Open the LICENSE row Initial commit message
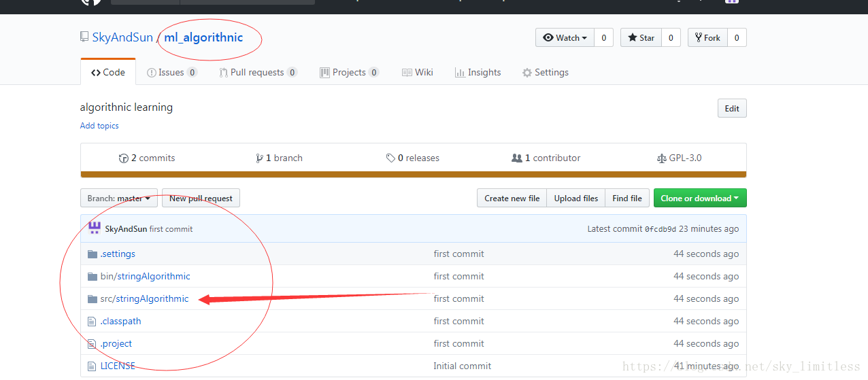Image resolution: width=868 pixels, height=380 pixels. pos(462,366)
